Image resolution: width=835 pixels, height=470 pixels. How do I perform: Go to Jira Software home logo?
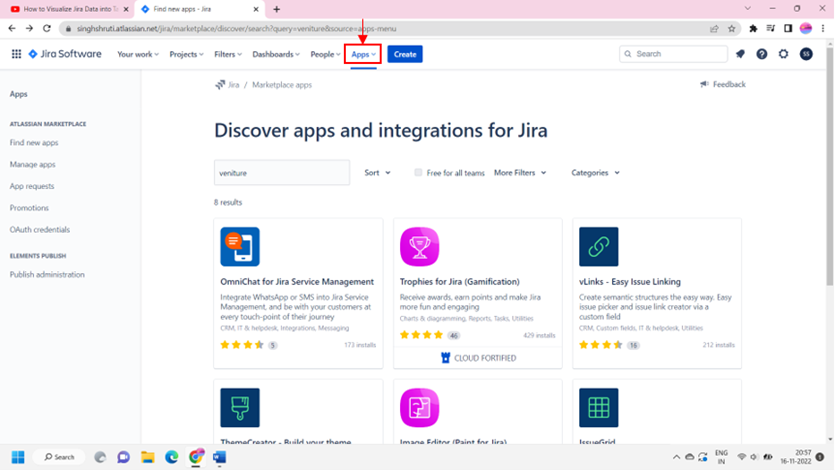tap(64, 54)
